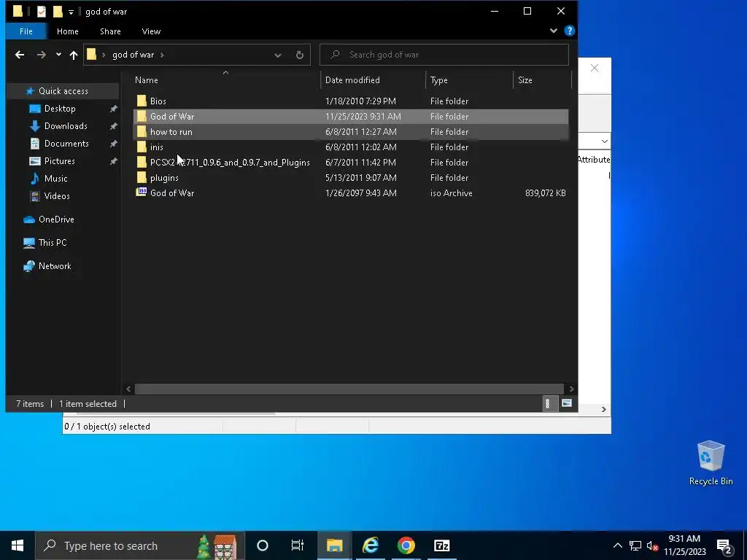The image size is (747, 560).
Task: Select the God of War iso file
Action: click(351, 192)
